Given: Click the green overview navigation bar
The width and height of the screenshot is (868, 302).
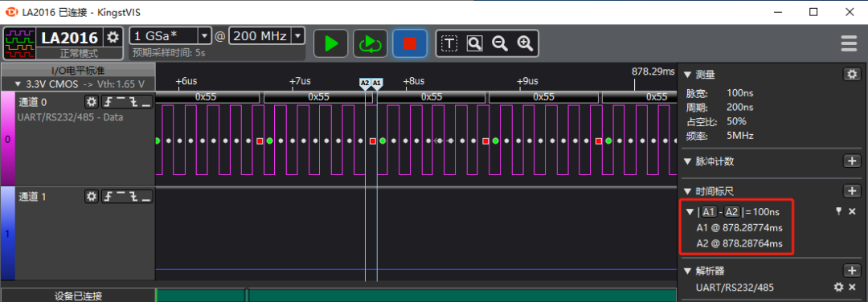Looking at the screenshot, I should (x=416, y=295).
